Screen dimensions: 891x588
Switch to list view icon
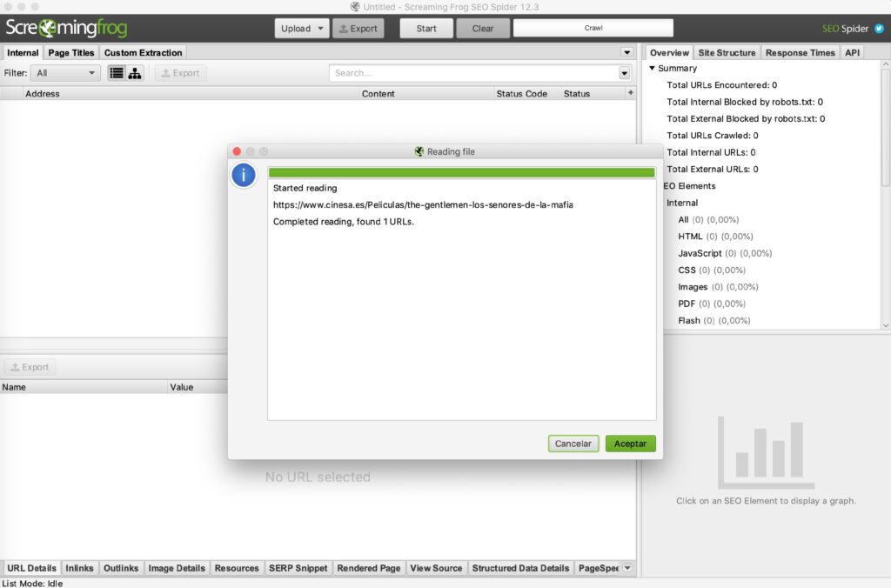[117, 73]
